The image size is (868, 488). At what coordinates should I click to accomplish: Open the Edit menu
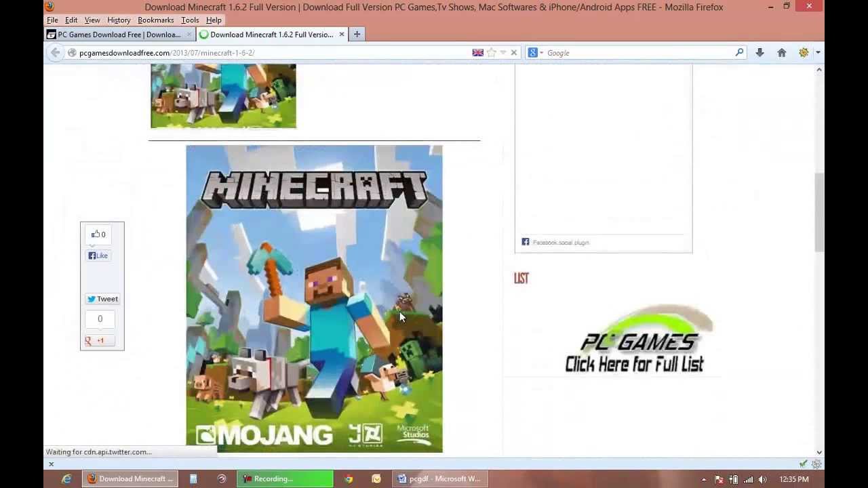click(71, 20)
